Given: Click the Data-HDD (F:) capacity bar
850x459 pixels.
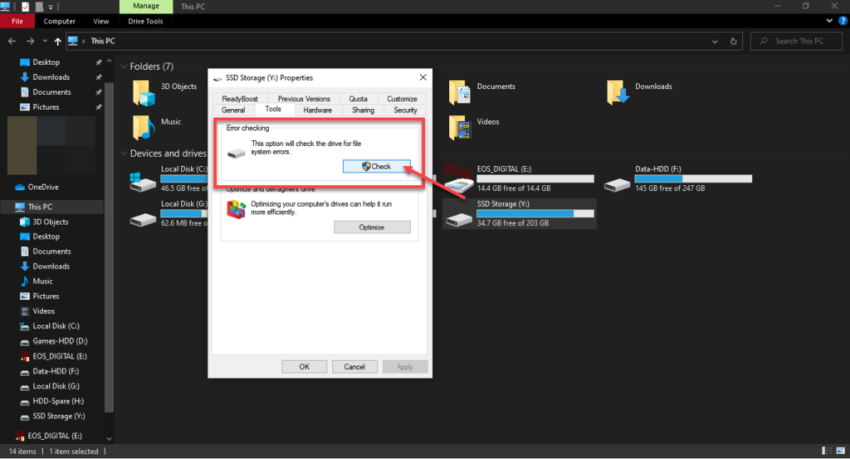Looking at the screenshot, I should (x=693, y=179).
